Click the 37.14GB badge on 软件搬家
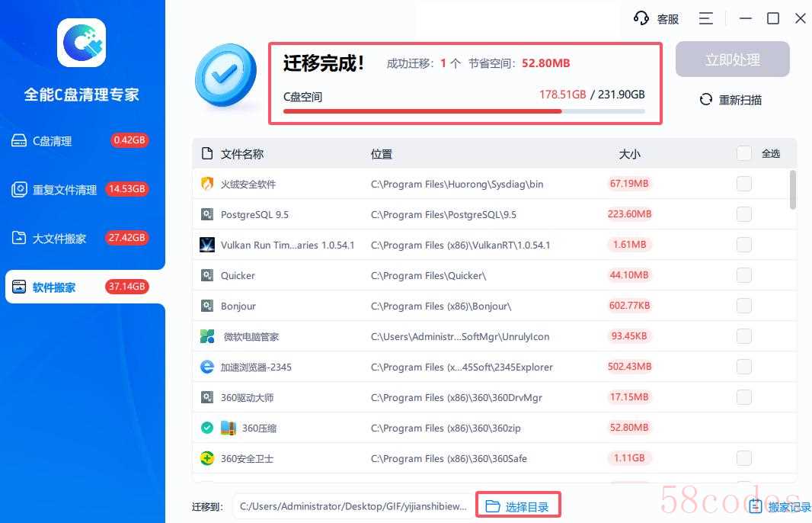 127,287
